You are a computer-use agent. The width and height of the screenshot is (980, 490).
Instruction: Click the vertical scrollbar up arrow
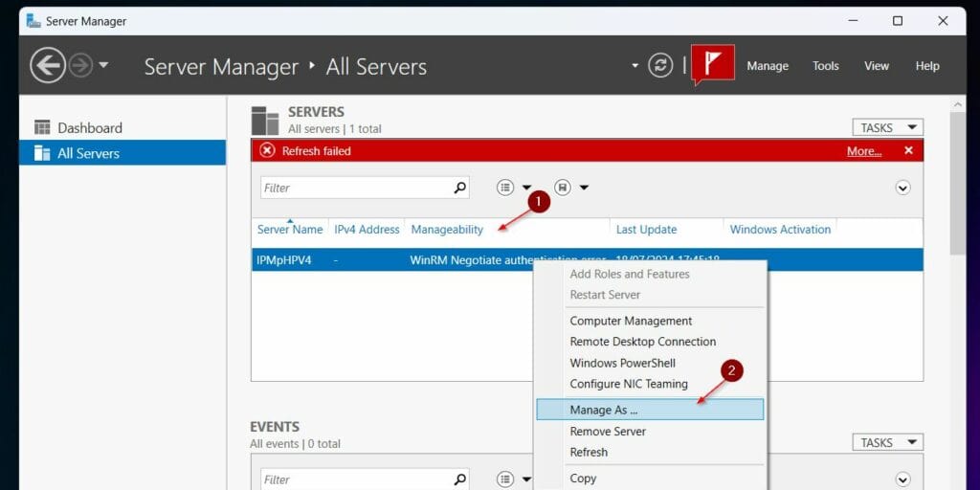[957, 104]
